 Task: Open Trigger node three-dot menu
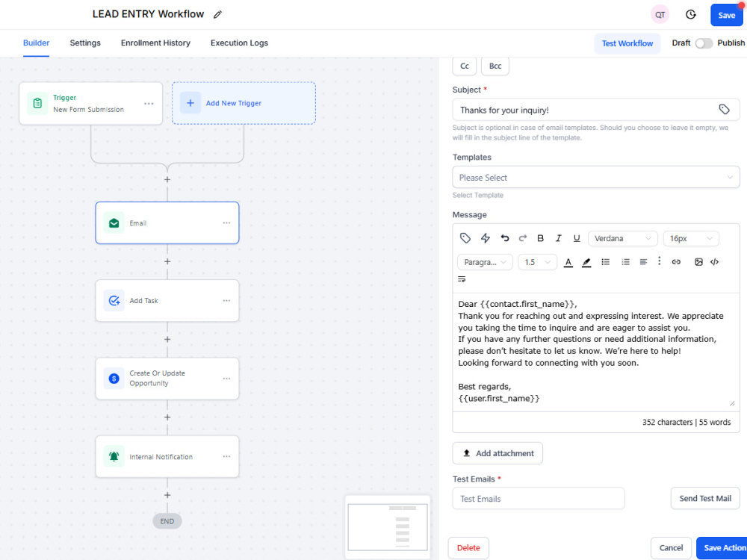point(149,103)
